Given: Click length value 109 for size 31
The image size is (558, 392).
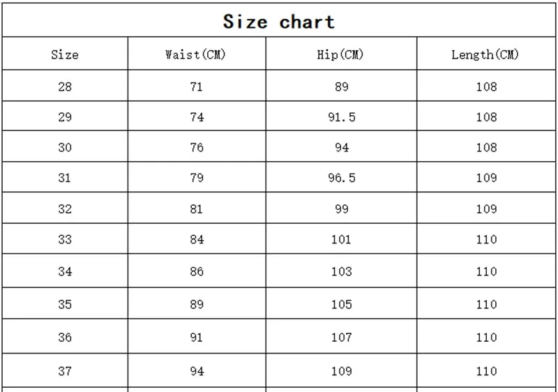Looking at the screenshot, I should [x=486, y=177].
